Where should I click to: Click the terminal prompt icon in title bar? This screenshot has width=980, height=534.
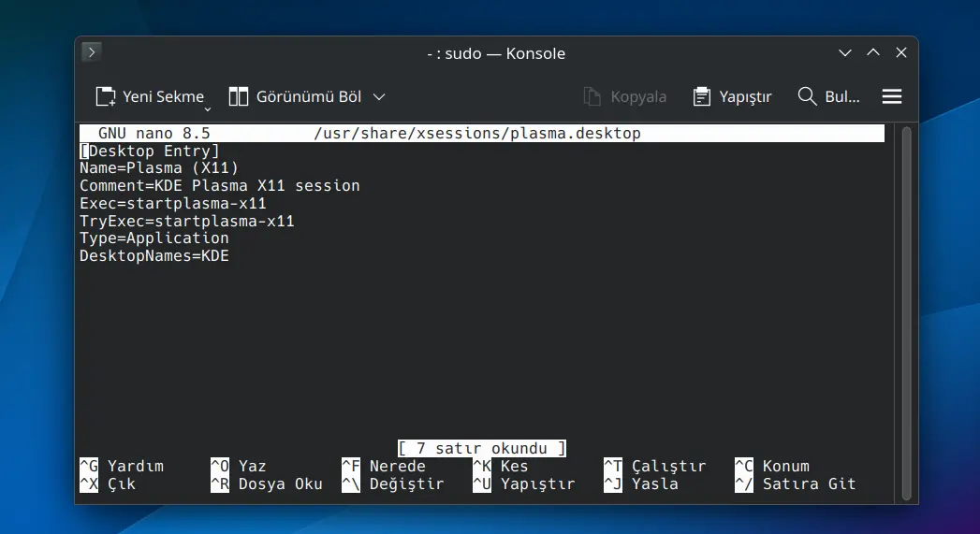[92, 51]
